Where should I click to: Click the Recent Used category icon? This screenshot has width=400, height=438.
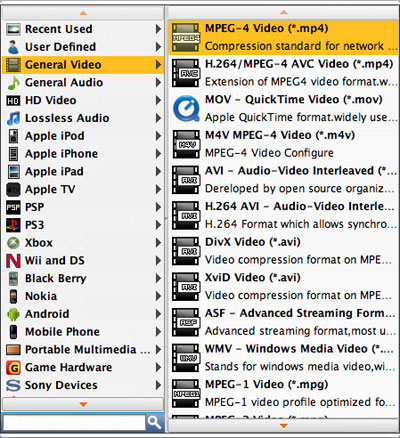pyautogui.click(x=13, y=29)
